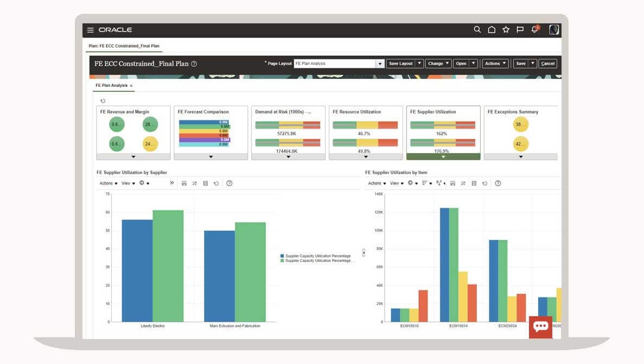Open Favorites star icon
644x364 pixels.
pyautogui.click(x=506, y=30)
